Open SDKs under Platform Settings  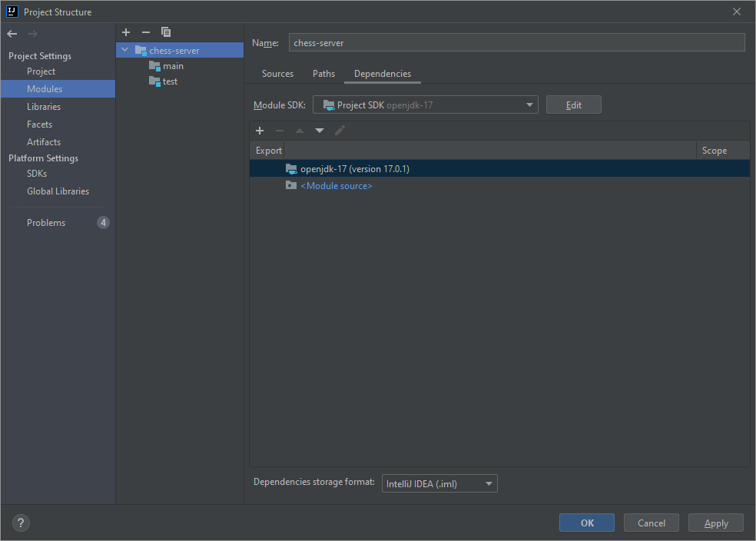tap(37, 174)
